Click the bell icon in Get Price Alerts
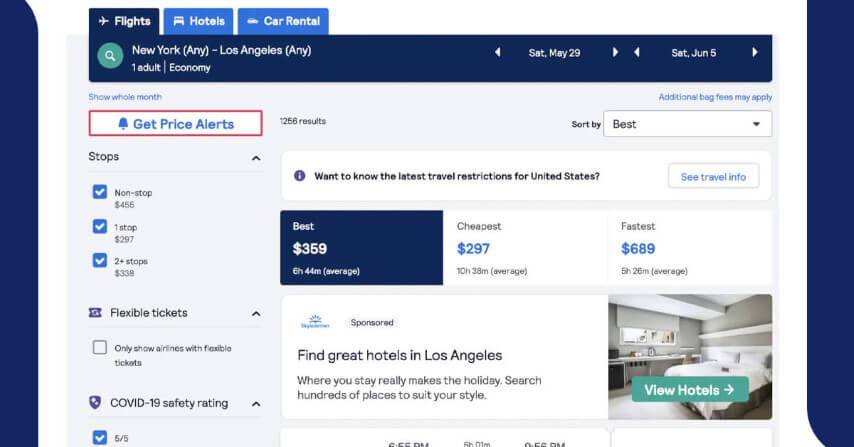 click(123, 124)
